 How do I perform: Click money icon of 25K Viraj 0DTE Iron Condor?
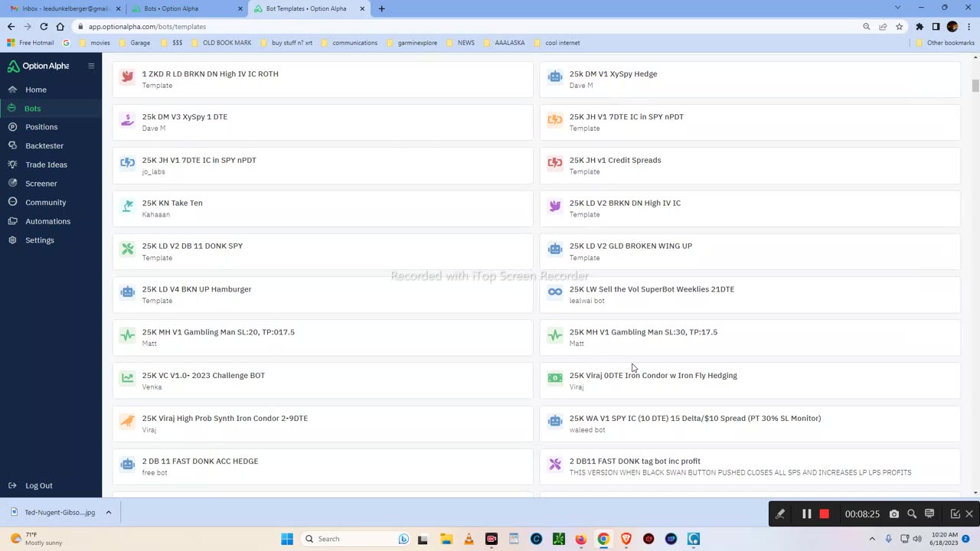click(555, 377)
